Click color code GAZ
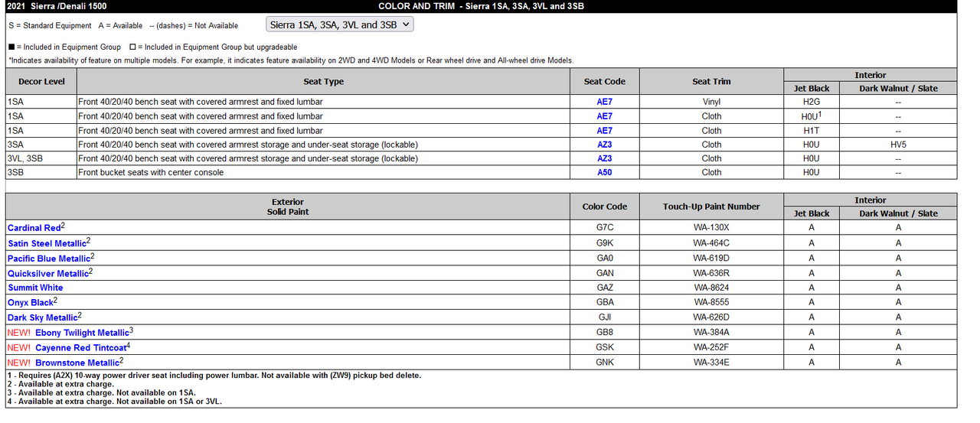This screenshot has width=980, height=423. click(605, 288)
